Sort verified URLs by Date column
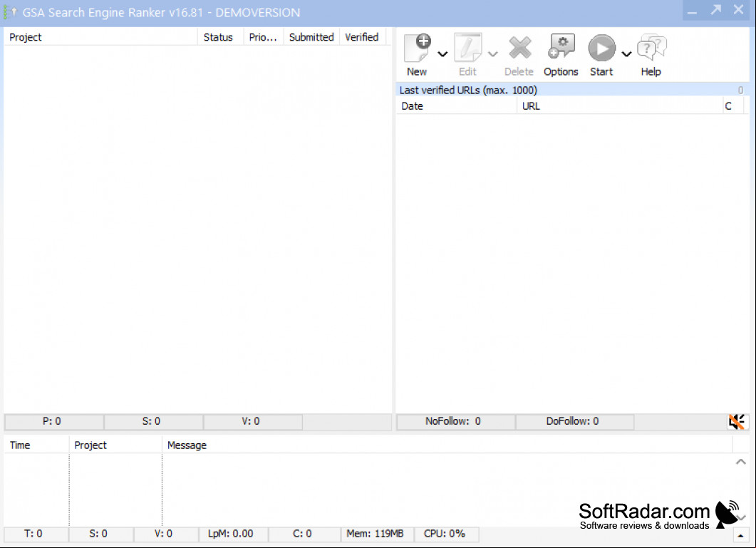This screenshot has height=548, width=756. pos(456,106)
